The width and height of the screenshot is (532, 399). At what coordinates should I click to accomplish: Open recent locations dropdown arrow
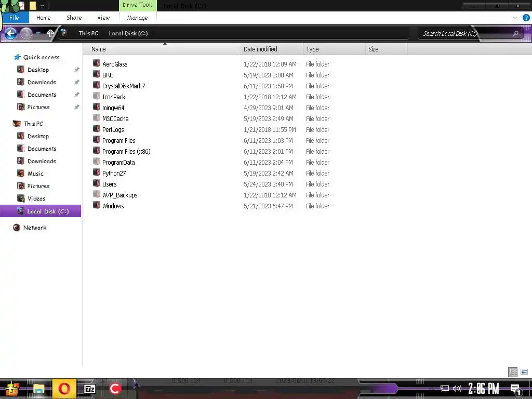click(38, 33)
